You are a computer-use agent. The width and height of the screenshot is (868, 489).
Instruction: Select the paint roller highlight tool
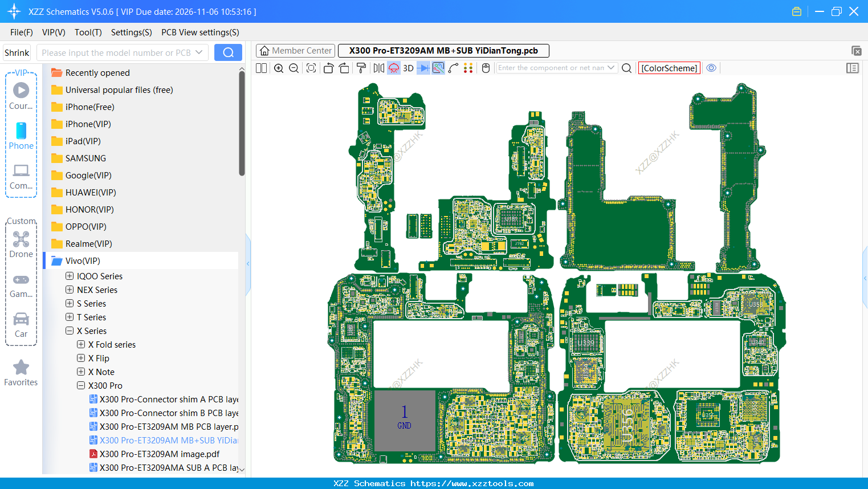361,68
